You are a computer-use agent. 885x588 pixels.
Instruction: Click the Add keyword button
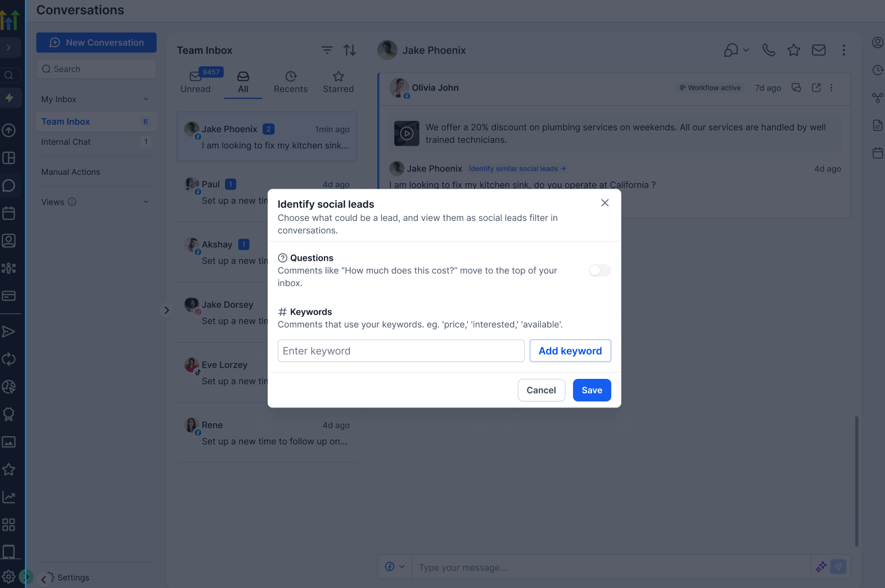pos(570,351)
